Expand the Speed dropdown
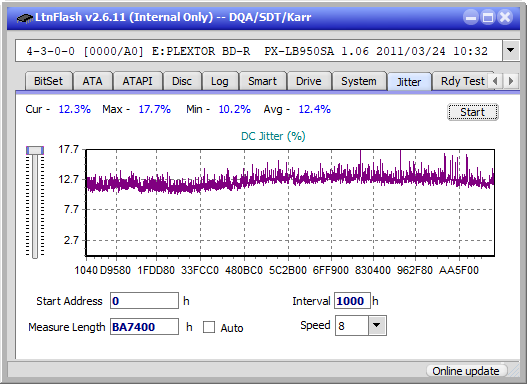 coord(377,325)
